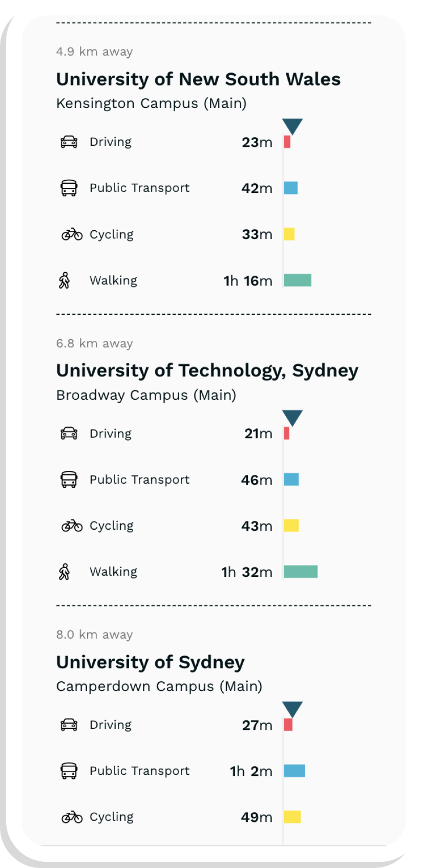The width and height of the screenshot is (421, 868).
Task: Click the car icon under University of Technology, Sydney
Action: 69,433
